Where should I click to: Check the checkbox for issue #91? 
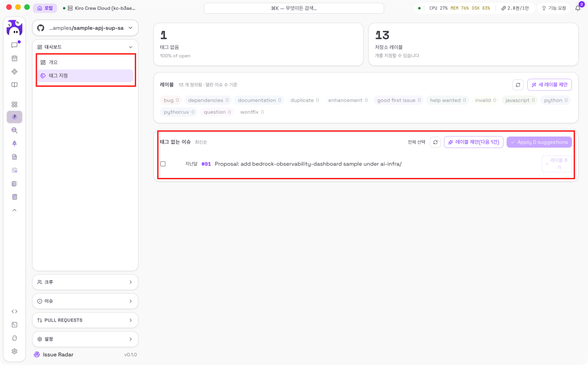coord(163,164)
